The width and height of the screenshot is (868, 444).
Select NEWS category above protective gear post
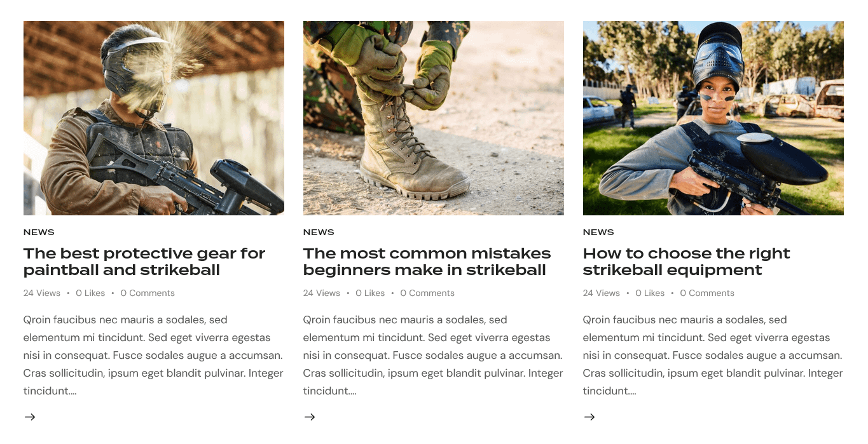tap(39, 232)
